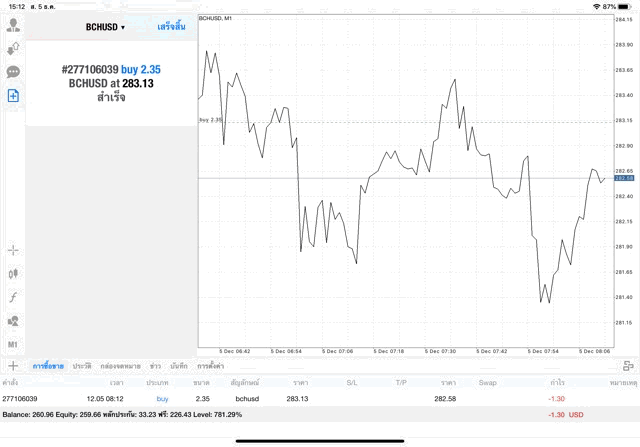Open the candlestick chart type icon

14,273
